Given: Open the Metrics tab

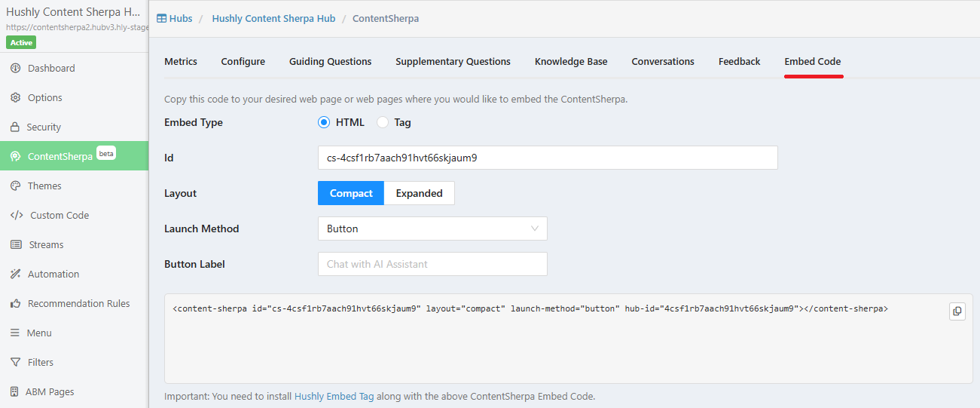Looking at the screenshot, I should (x=181, y=61).
